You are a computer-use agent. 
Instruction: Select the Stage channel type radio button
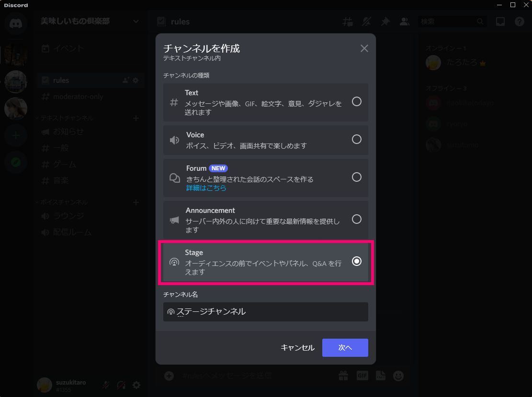357,261
